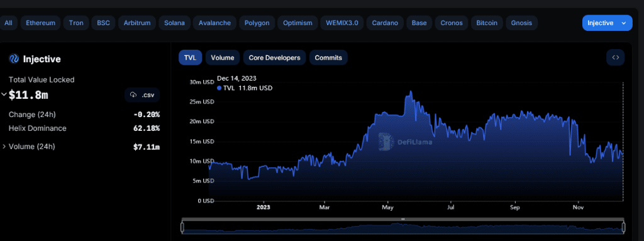Expand the Total Value Locked chevron
Viewport: 644px width, 241px height.
click(4, 94)
